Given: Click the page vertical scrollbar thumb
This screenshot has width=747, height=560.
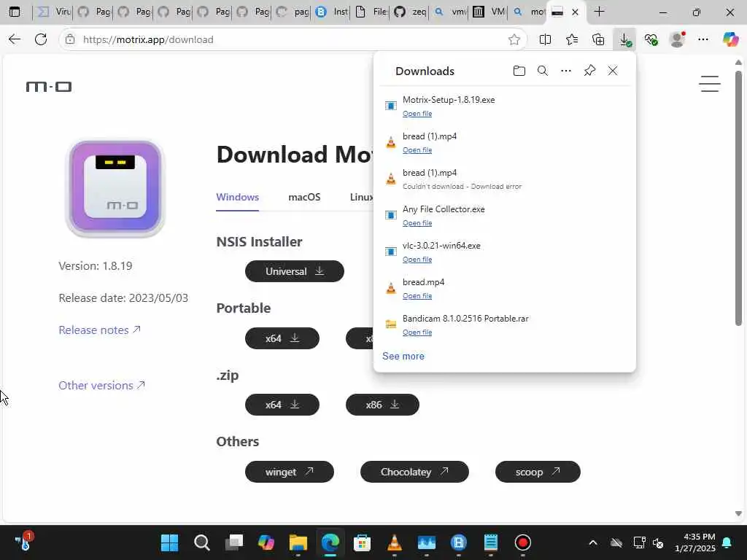Looking at the screenshot, I should pyautogui.click(x=738, y=198).
